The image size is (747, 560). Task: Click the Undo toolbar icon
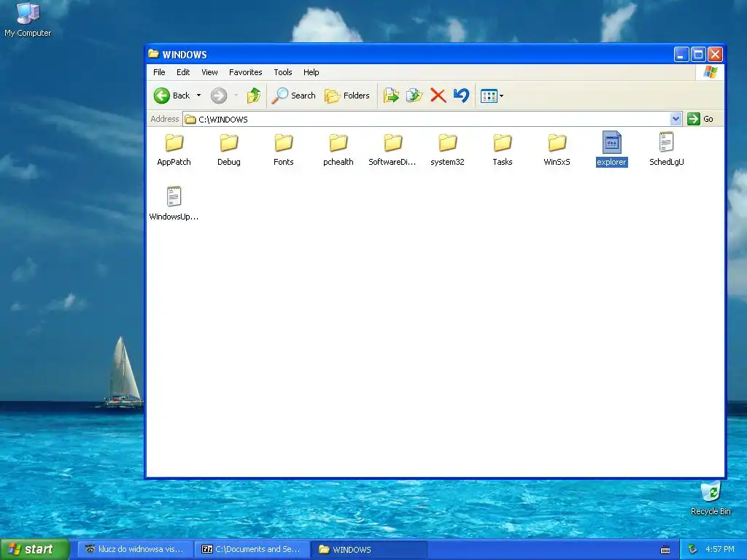tap(461, 96)
